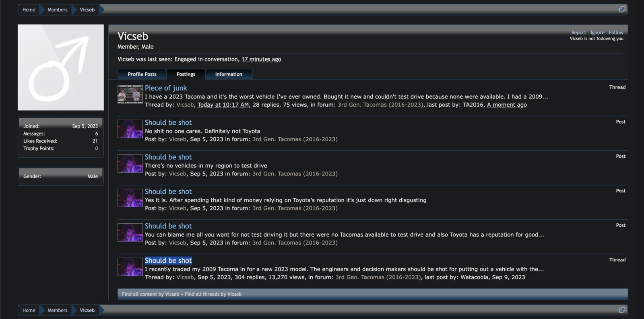Open highlighted 'Should be shot' thread title
Image resolution: width=644 pixels, height=319 pixels.
coord(168,261)
